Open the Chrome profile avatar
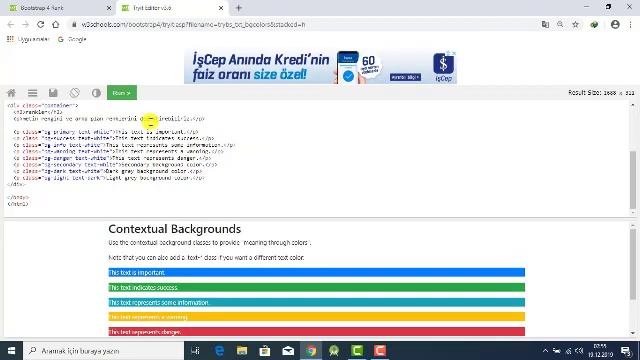 pyautogui.click(x=615, y=24)
